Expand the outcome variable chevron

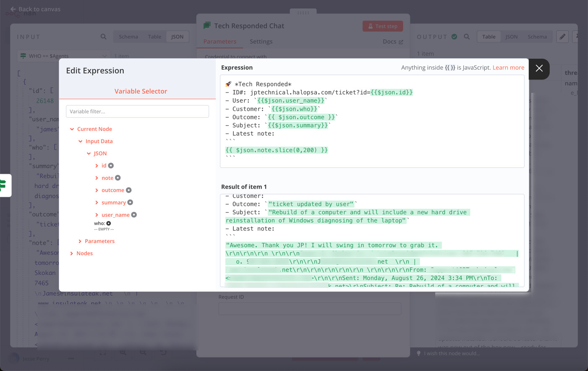97,190
